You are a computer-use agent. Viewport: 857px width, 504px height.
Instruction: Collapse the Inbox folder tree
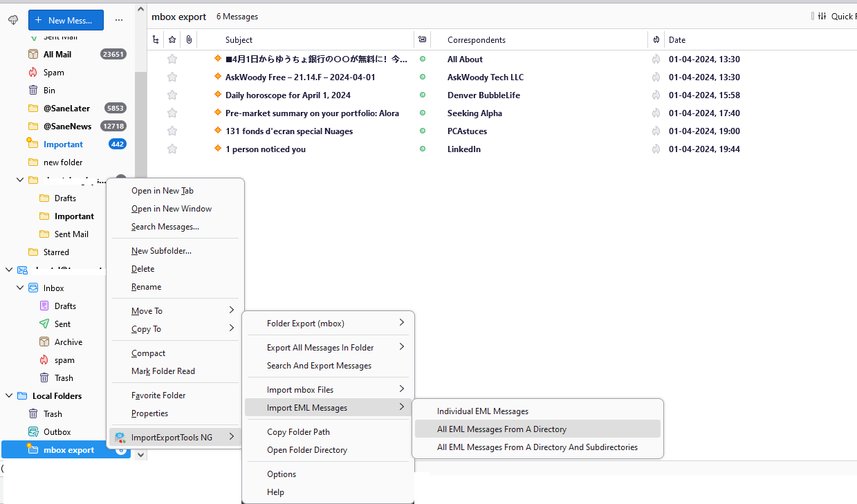20,288
